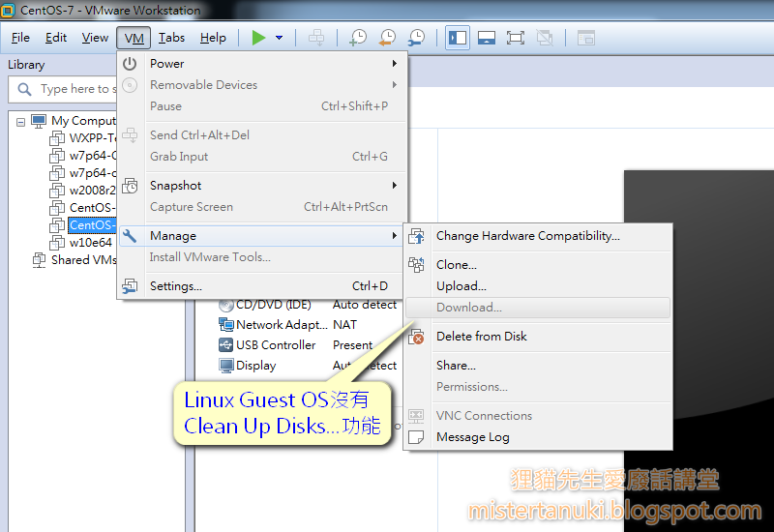
Task: Click the Clone icon in submenu
Action: coord(416,265)
